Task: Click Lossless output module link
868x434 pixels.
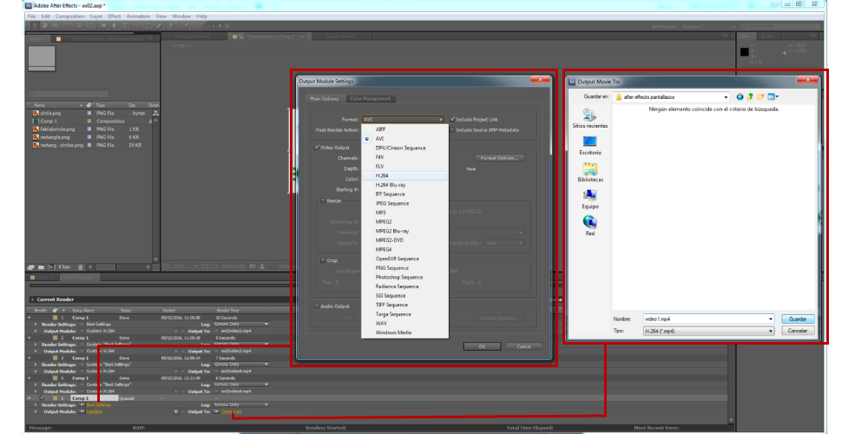Action: [x=94, y=411]
